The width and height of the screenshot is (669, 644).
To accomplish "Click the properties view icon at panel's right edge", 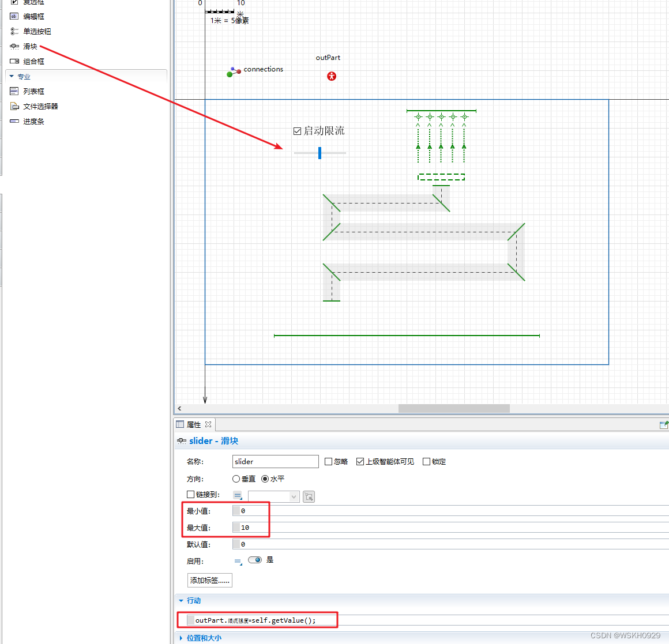I will point(664,424).
